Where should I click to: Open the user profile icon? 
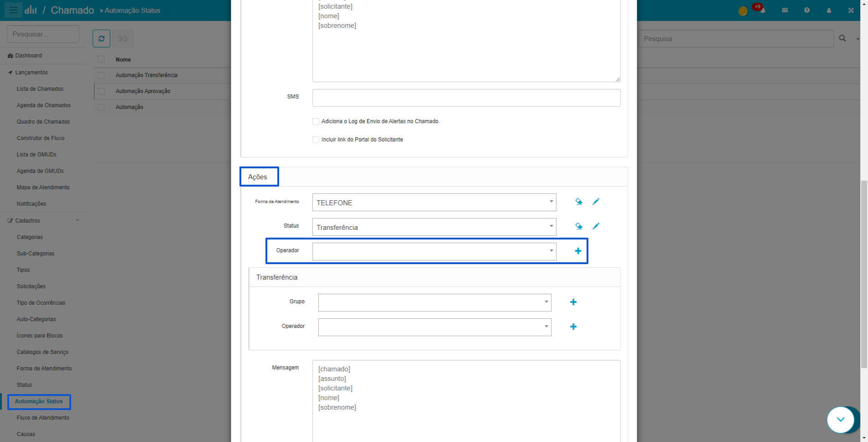point(829,10)
